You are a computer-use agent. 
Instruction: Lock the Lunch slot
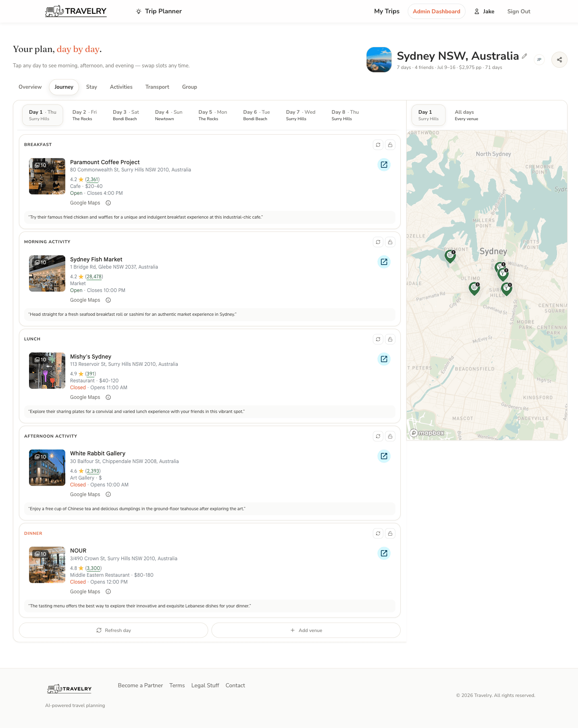pos(390,339)
